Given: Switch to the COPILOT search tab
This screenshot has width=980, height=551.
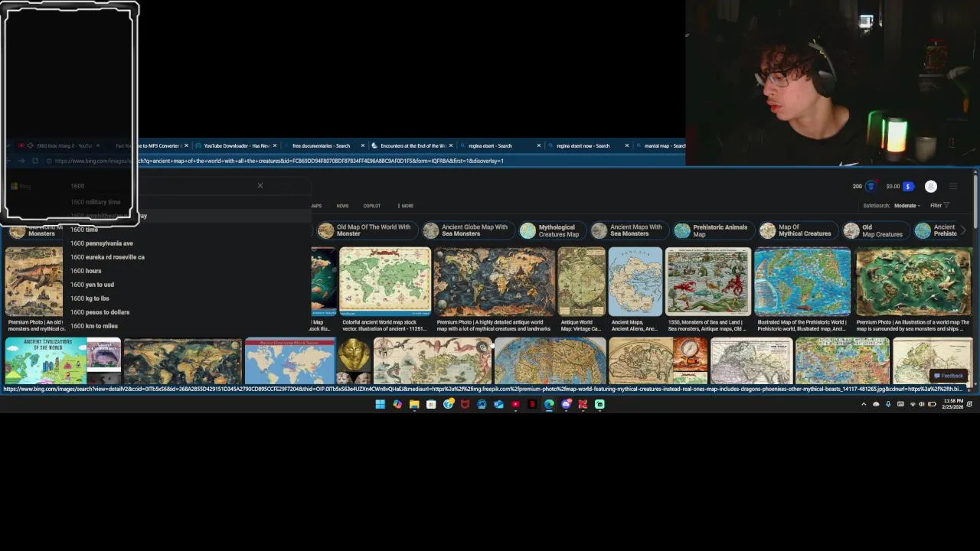Looking at the screenshot, I should (372, 206).
